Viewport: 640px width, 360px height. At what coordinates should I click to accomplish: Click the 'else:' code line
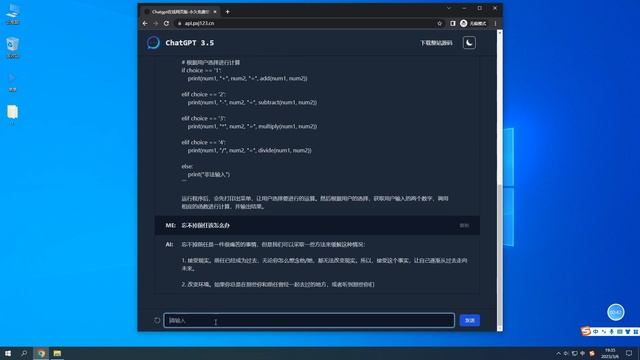(187, 167)
